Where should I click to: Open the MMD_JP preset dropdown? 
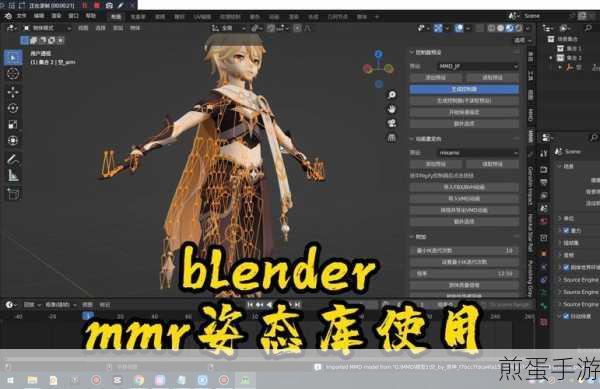(478, 66)
